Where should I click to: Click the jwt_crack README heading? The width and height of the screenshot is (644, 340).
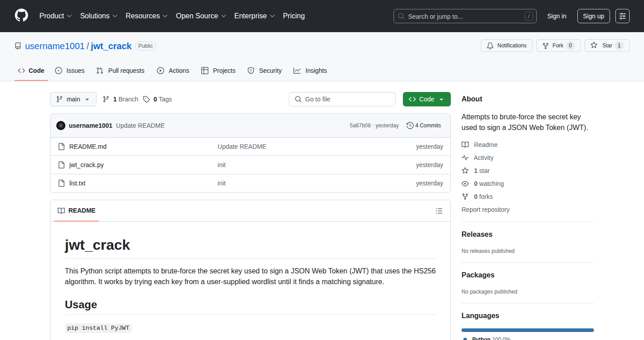click(97, 245)
